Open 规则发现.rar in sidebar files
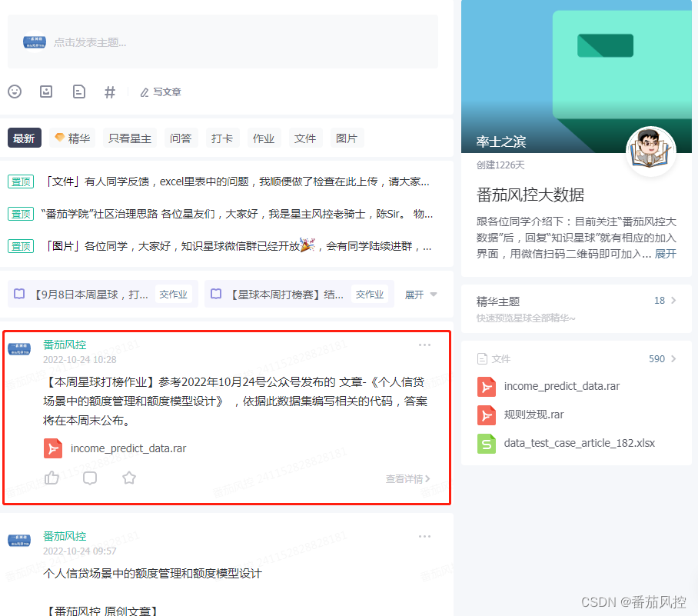698x616 pixels. 533,415
